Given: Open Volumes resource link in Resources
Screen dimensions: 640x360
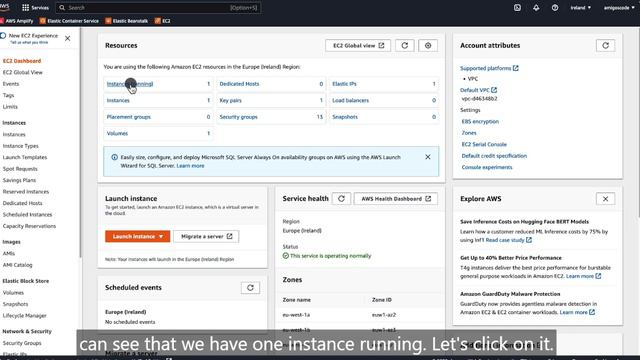Looking at the screenshot, I should tap(117, 133).
